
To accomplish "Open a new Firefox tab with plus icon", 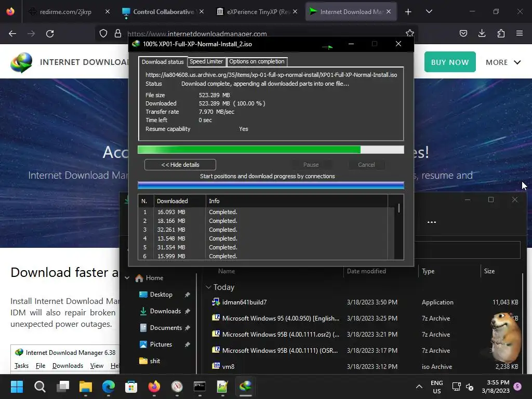I will point(408,12).
